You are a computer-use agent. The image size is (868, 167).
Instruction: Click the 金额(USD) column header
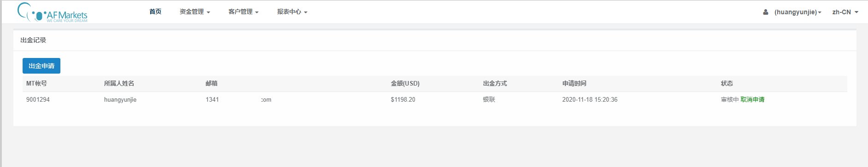pyautogui.click(x=405, y=83)
